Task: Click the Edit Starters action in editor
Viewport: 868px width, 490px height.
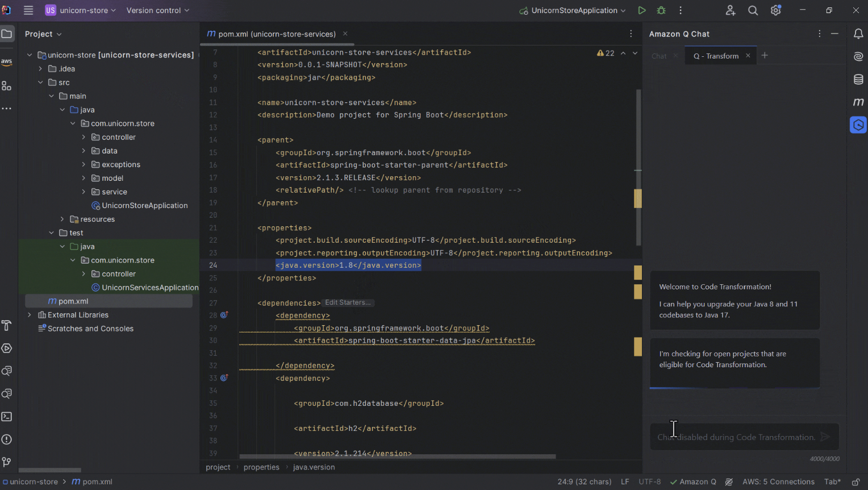Action: (x=347, y=302)
